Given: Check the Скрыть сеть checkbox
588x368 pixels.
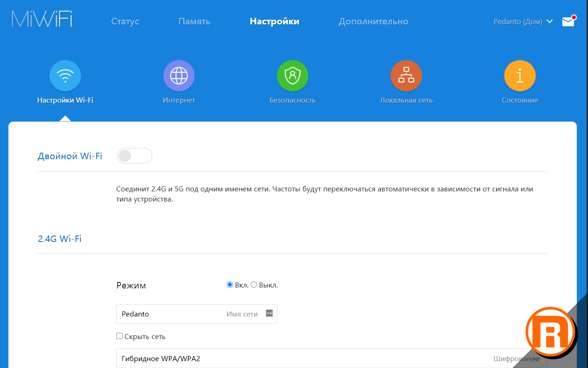Looking at the screenshot, I should [119, 336].
